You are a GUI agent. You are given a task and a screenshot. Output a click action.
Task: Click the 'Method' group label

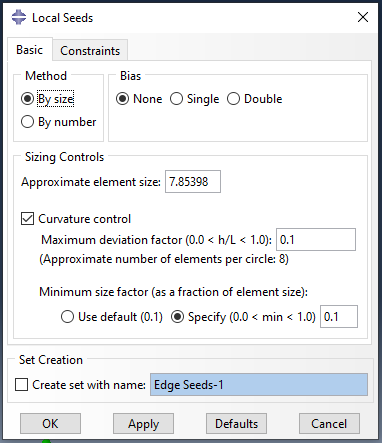pyautogui.click(x=46, y=76)
